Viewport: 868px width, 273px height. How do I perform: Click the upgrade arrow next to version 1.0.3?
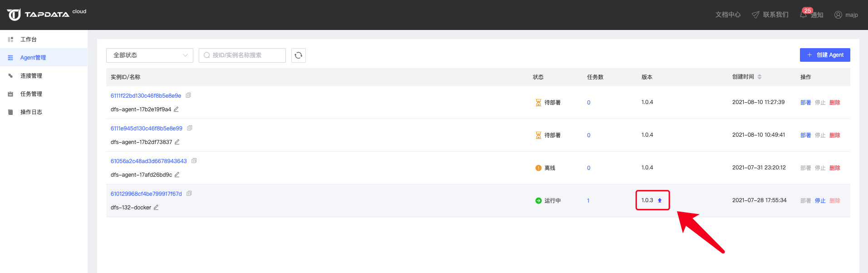tap(660, 200)
